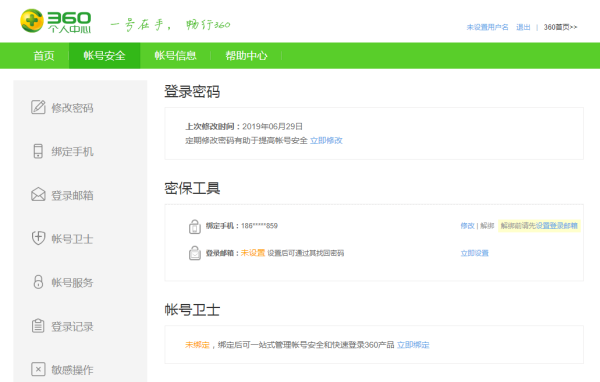Click the 绑定手机 phone icon in sidebar
Viewport: 600px width, 382px height.
38,151
